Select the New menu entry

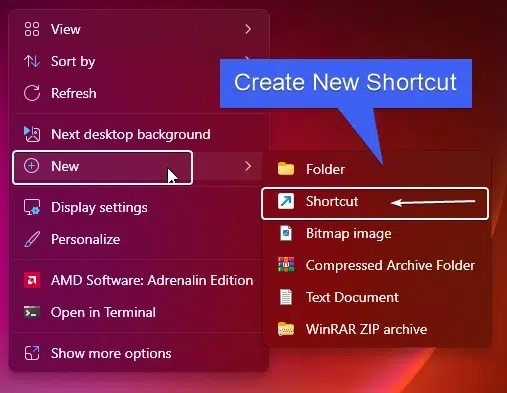pyautogui.click(x=139, y=166)
